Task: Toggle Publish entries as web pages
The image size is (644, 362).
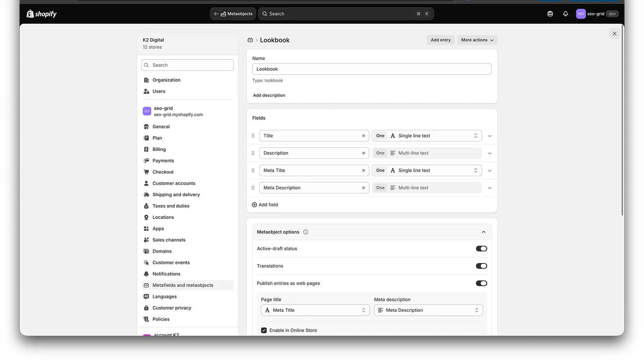Action: pyautogui.click(x=481, y=283)
